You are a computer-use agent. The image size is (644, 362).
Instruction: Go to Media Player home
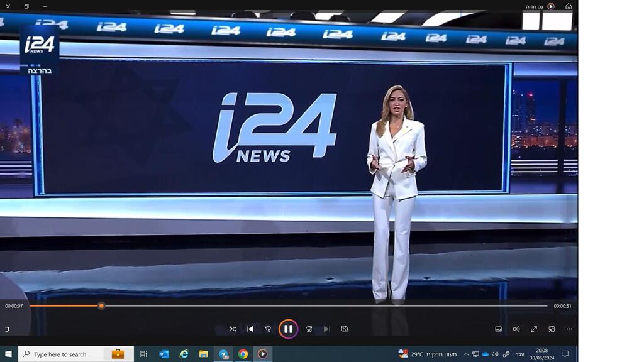tap(569, 6)
